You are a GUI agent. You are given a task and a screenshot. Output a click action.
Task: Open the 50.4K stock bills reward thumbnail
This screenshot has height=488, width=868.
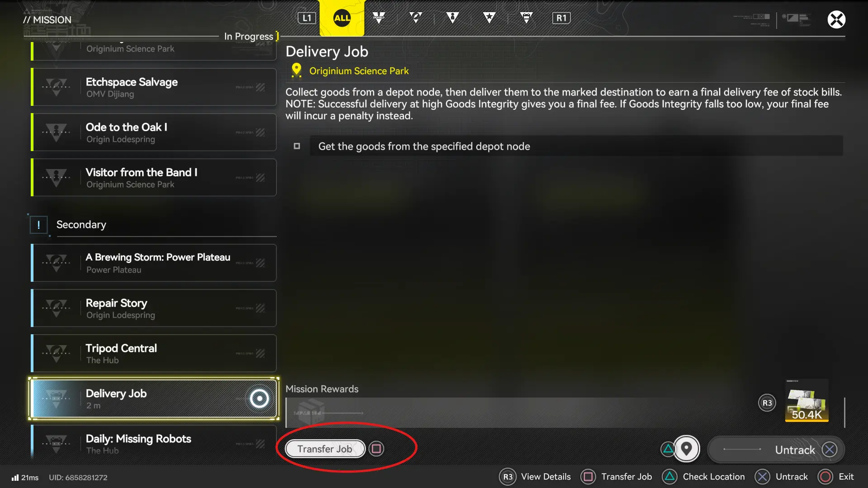click(807, 401)
